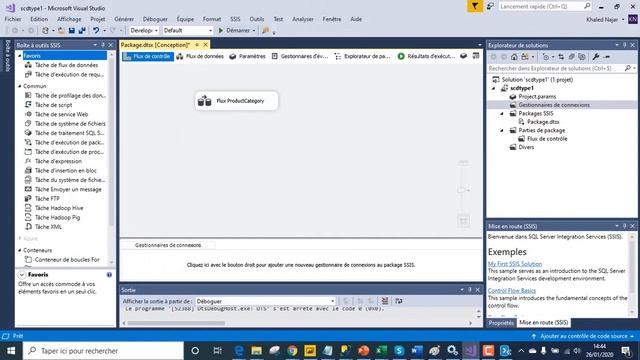Pin the Package.dtsx document tab

(197, 45)
